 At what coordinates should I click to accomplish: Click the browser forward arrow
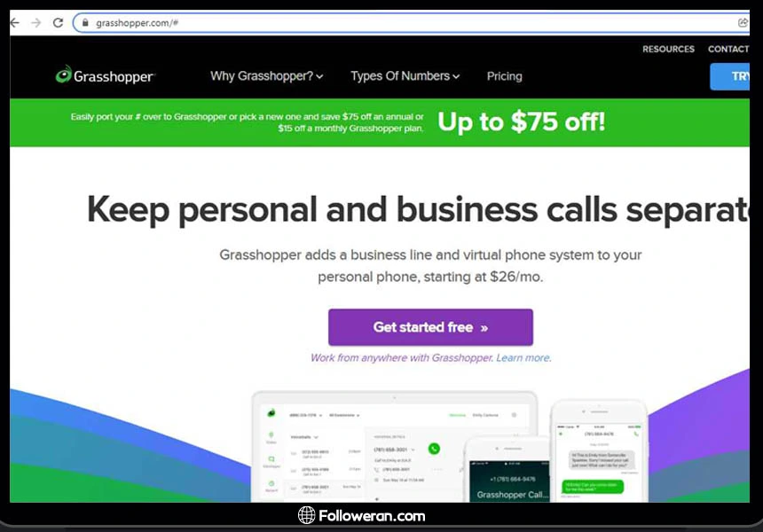point(36,23)
